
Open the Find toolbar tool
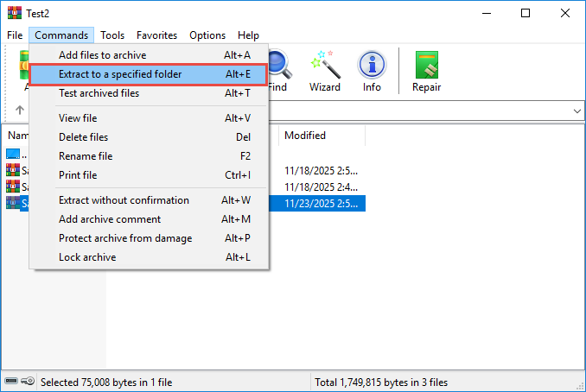click(278, 71)
